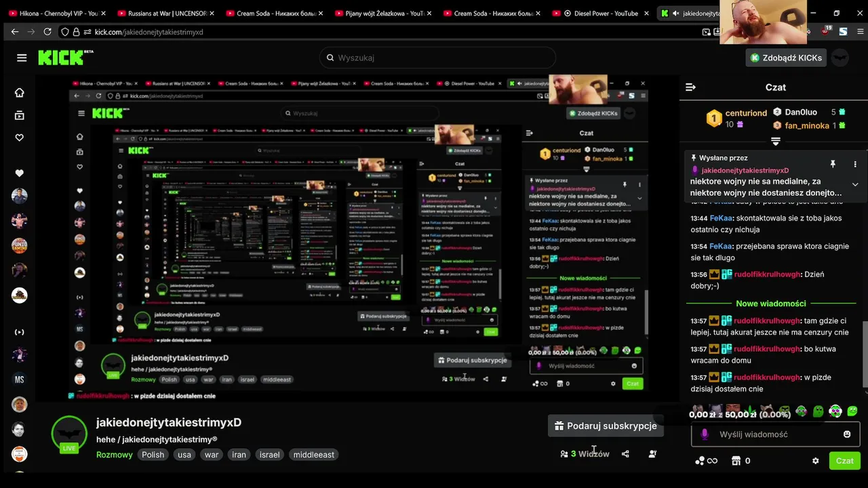Open the chat settings gear

click(815, 461)
